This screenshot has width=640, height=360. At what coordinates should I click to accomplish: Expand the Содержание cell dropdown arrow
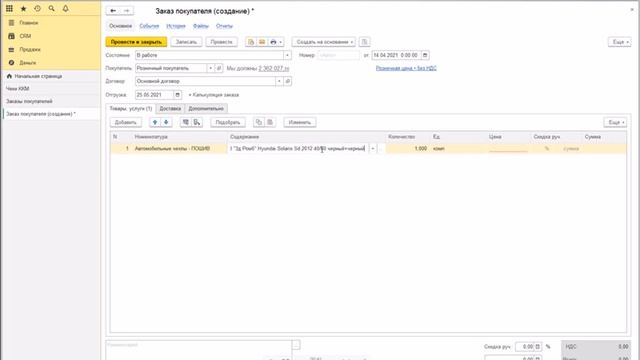(x=373, y=149)
